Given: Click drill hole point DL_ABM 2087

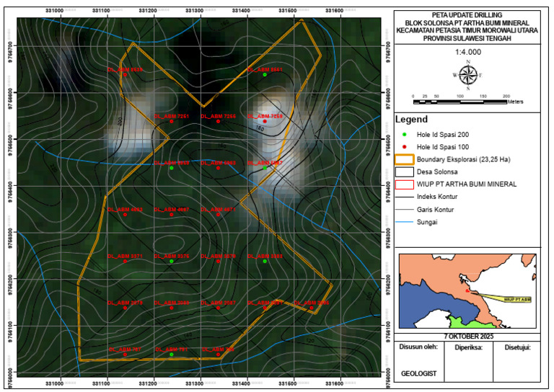Looking at the screenshot, I should coord(218,308).
